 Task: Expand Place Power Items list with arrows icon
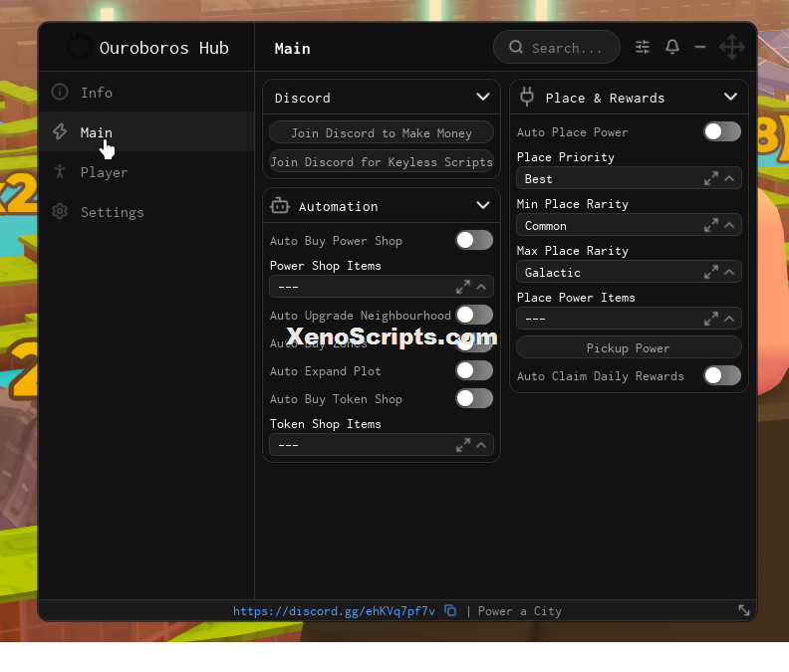point(711,319)
